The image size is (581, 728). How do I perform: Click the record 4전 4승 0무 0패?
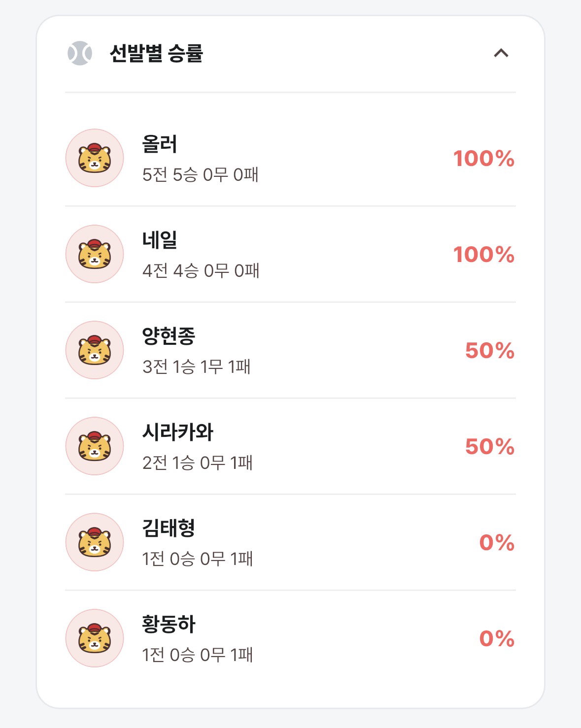tap(201, 270)
